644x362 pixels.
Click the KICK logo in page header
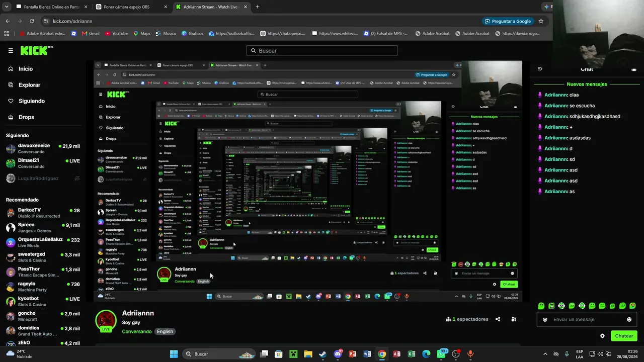click(36, 50)
